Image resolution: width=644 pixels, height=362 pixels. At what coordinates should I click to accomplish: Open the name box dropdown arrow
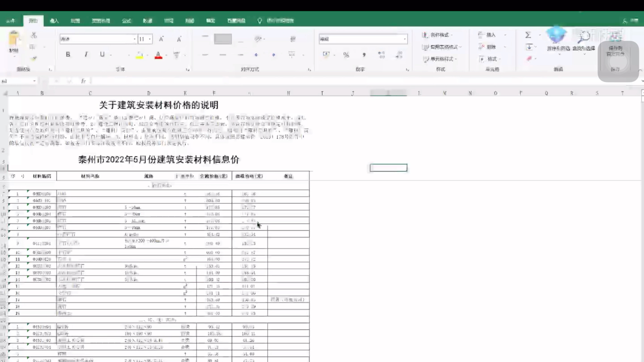(x=34, y=81)
